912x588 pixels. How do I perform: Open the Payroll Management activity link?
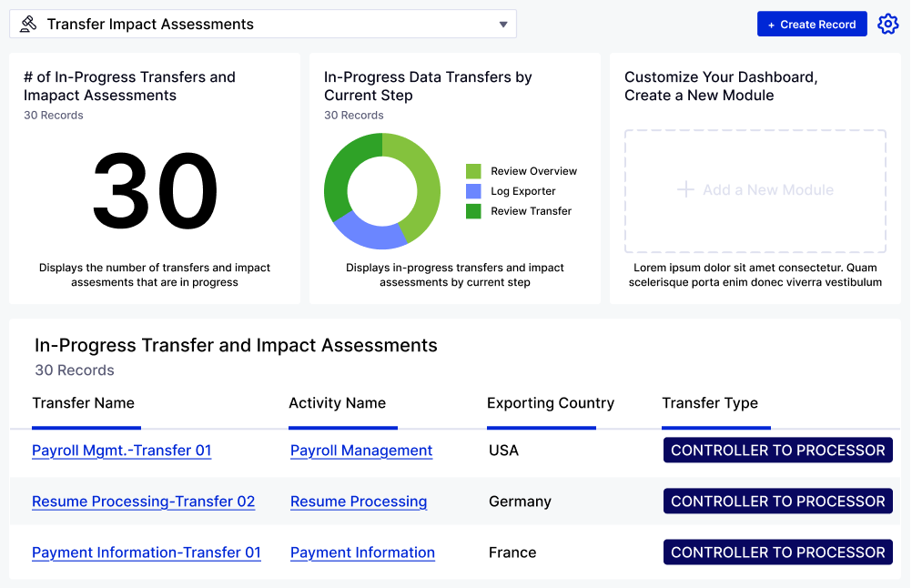(x=361, y=451)
